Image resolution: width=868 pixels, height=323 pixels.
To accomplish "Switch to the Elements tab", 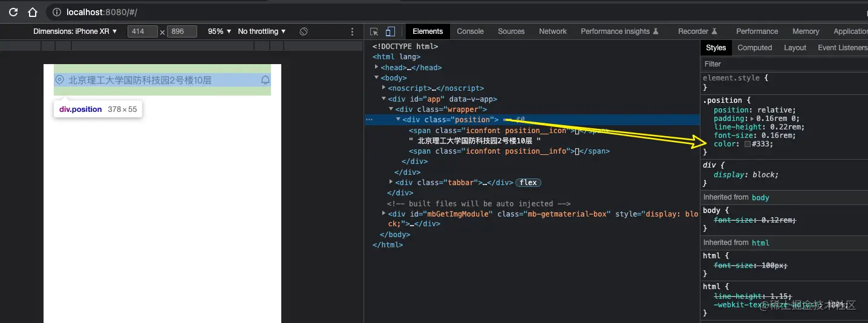I will point(428,31).
